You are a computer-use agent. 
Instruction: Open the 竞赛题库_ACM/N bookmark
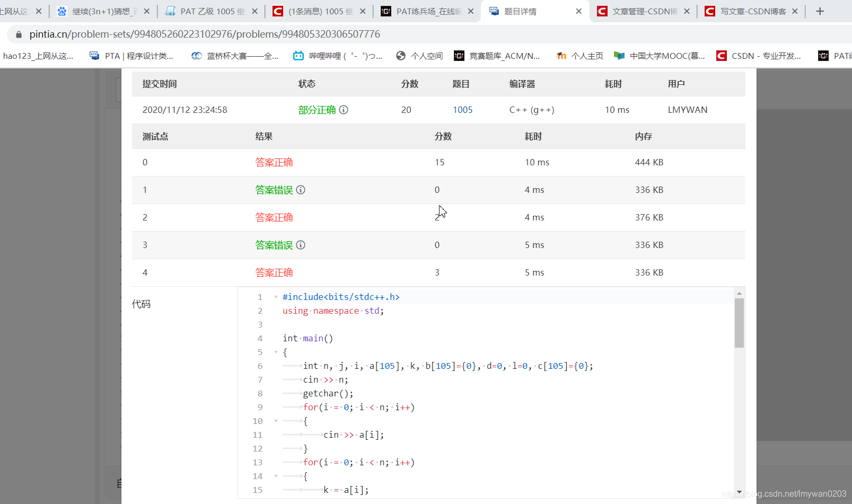click(x=497, y=56)
